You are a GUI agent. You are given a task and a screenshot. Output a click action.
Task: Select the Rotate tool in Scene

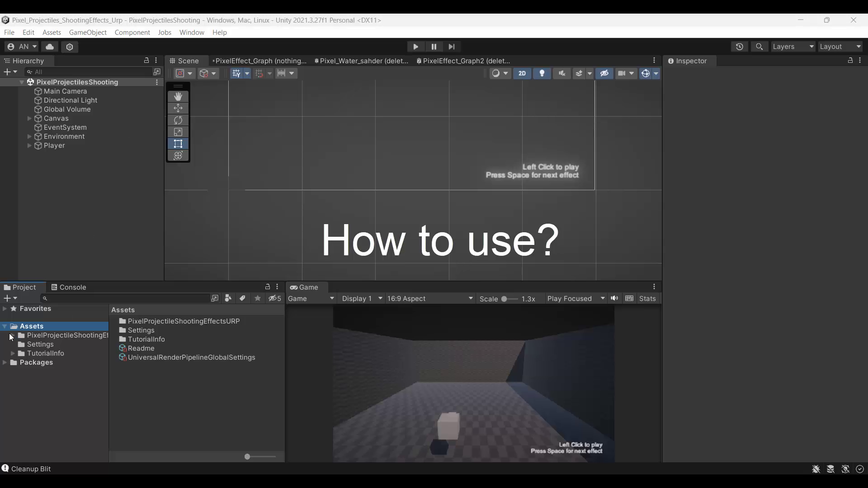(178, 120)
